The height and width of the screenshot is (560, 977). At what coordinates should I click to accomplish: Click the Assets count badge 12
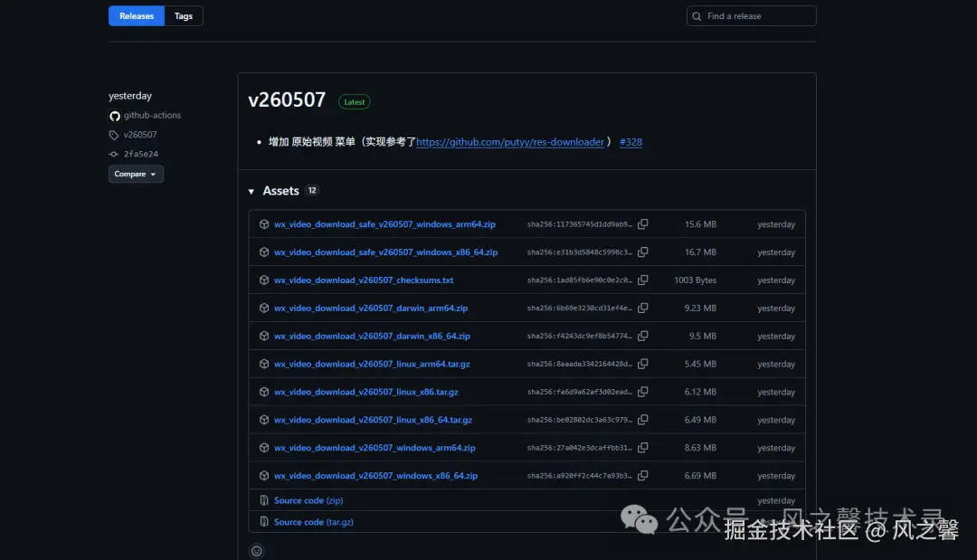tap(312, 190)
